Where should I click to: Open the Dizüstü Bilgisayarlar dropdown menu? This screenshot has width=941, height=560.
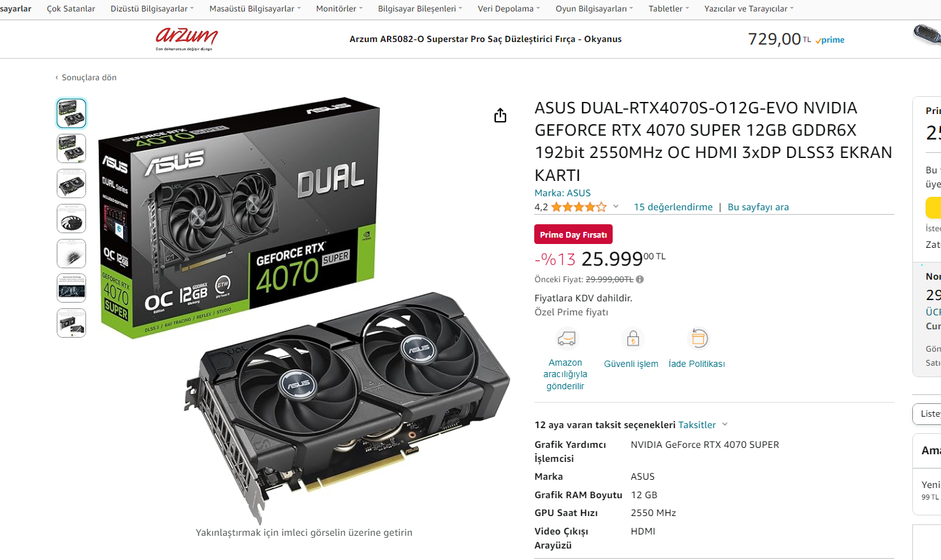[x=152, y=9]
